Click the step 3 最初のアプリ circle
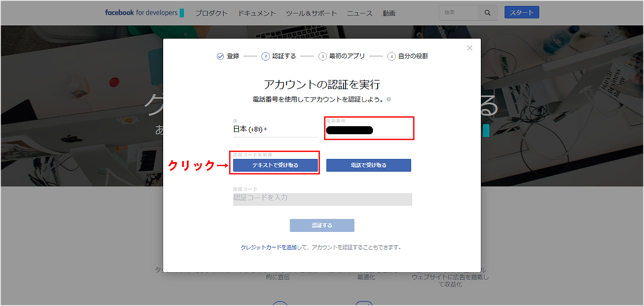 pos(323,56)
